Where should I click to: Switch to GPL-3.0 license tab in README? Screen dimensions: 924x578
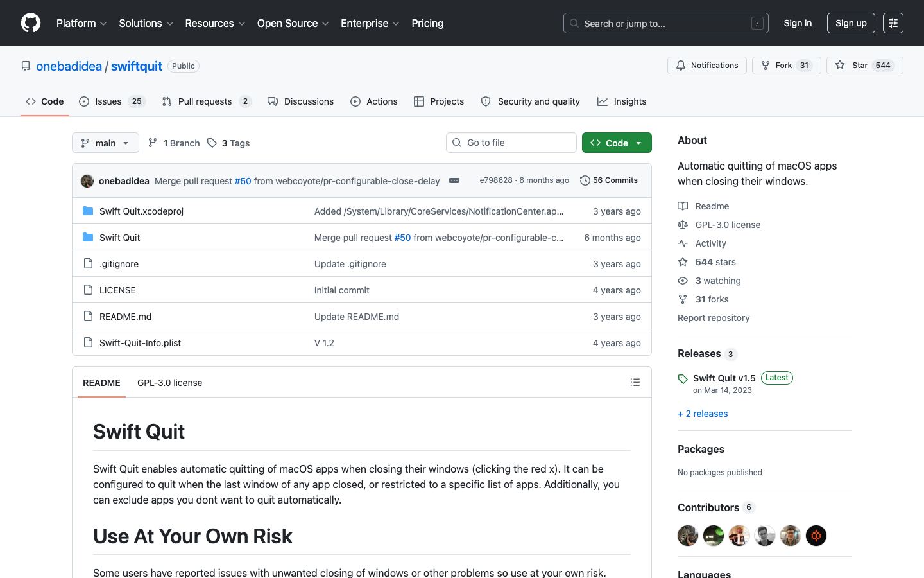(x=169, y=383)
